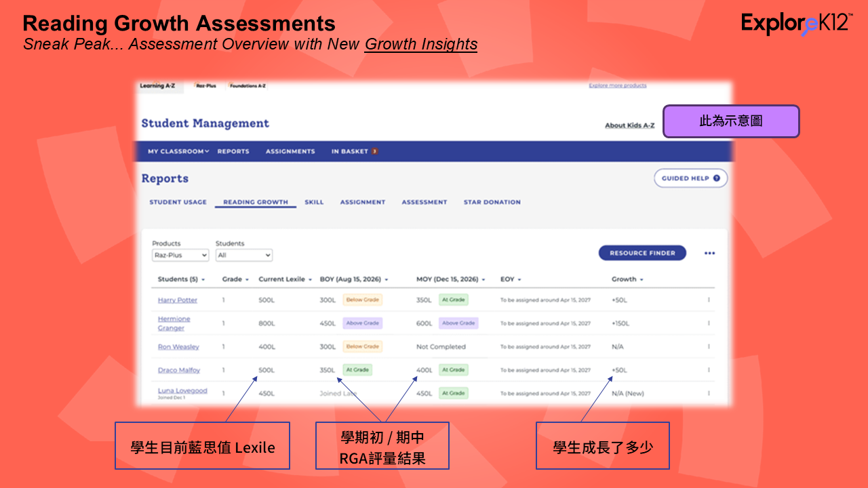This screenshot has width=868, height=488.
Task: Open Draco Malfoy's student link
Action: pyautogui.click(x=179, y=370)
